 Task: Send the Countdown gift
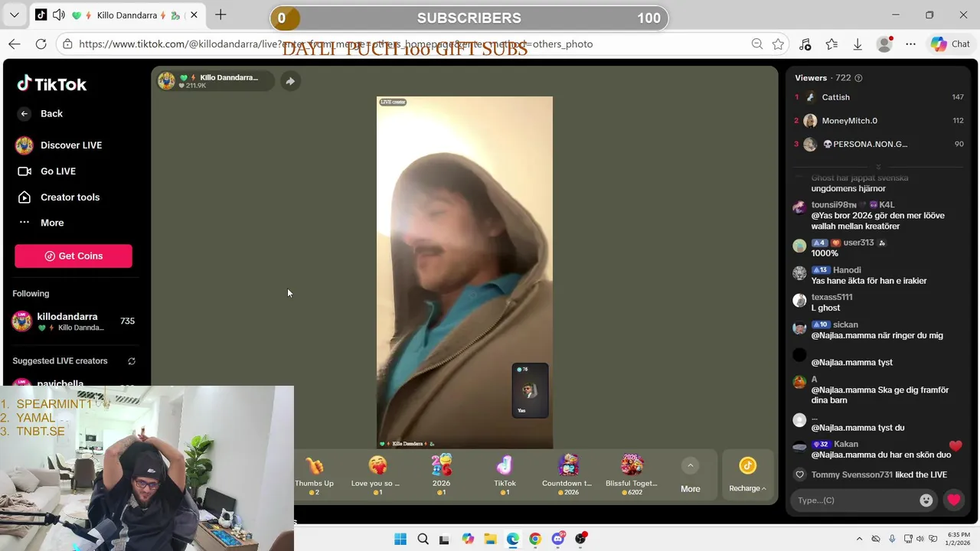(x=567, y=475)
